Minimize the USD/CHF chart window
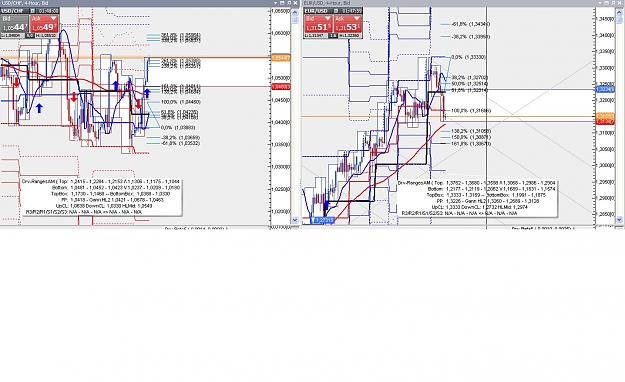 pyautogui.click(x=283, y=3)
